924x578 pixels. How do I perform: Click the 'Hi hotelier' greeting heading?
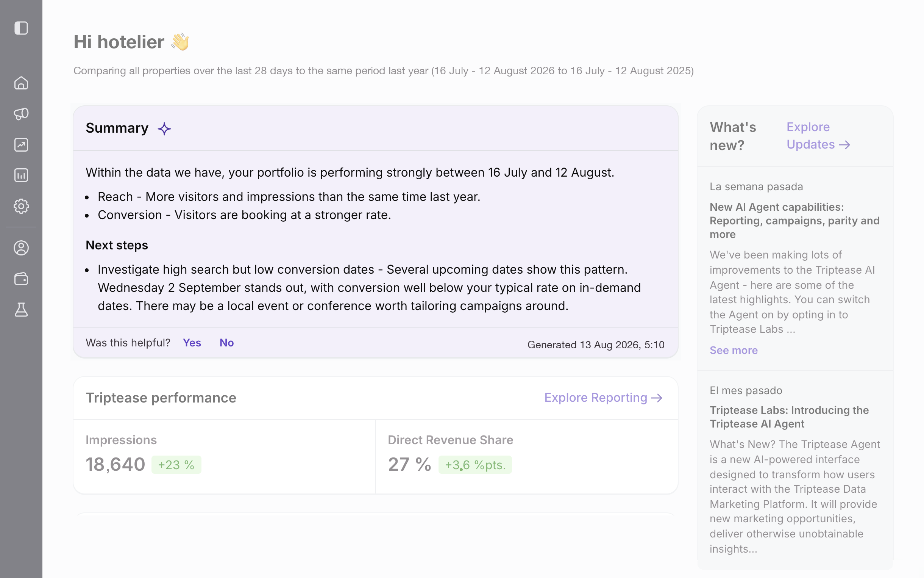[132, 42]
